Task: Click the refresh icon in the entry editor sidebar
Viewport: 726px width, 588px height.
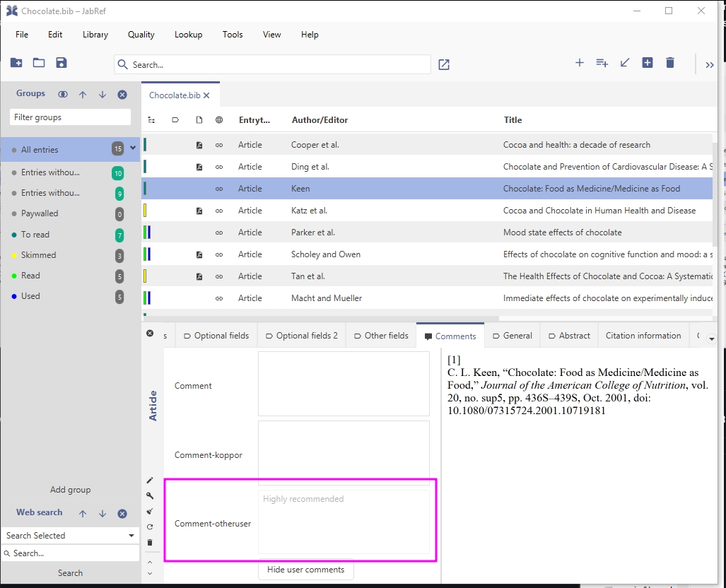Action: [x=150, y=527]
